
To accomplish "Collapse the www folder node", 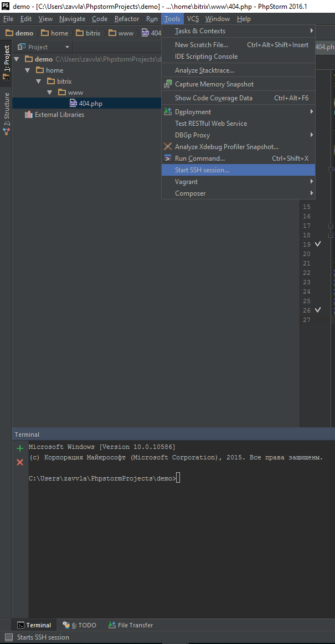I will (x=50, y=93).
